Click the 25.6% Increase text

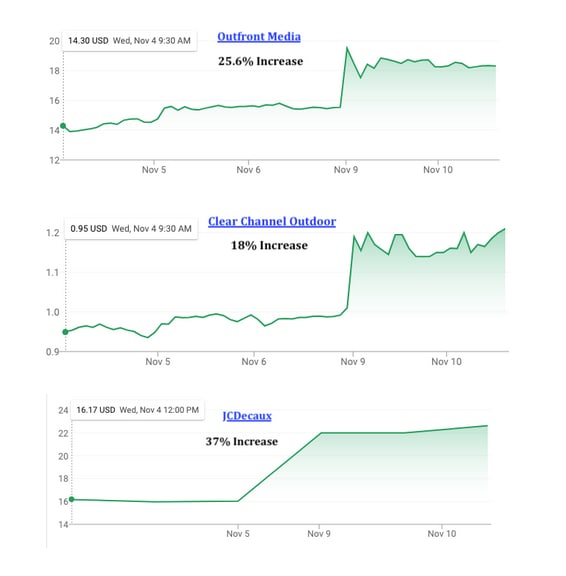(260, 61)
